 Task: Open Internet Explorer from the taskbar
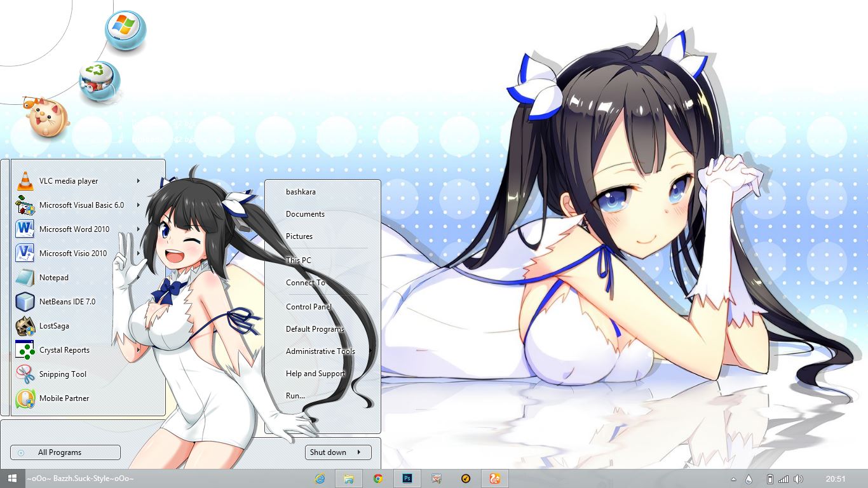(320, 478)
